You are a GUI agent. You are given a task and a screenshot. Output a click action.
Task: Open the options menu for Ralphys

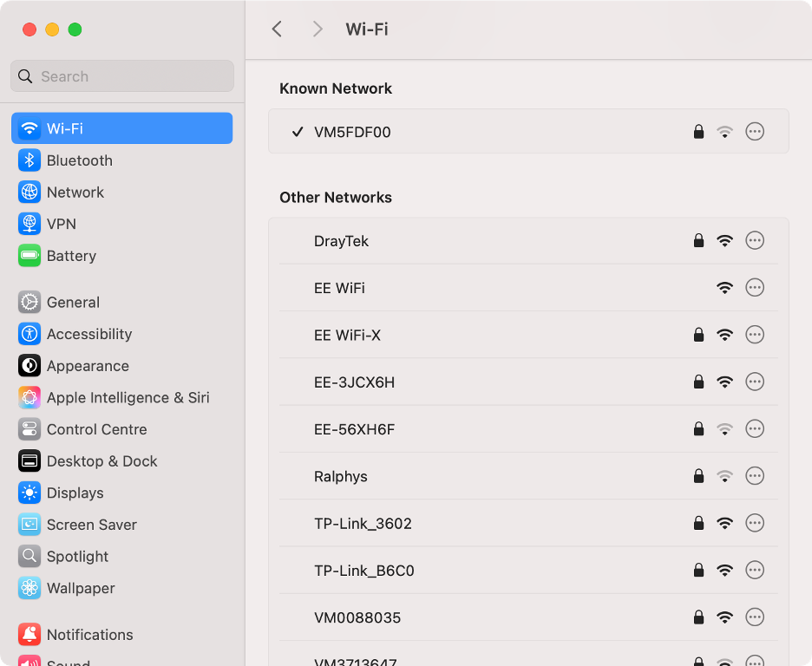(x=754, y=475)
